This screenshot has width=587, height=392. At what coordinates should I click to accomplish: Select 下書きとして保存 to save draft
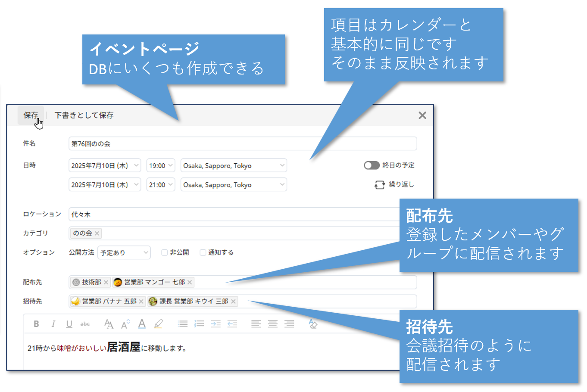[84, 115]
